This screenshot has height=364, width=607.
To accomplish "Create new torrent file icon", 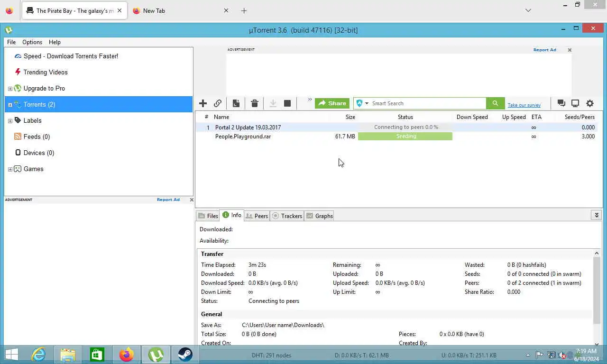I will click(x=236, y=103).
